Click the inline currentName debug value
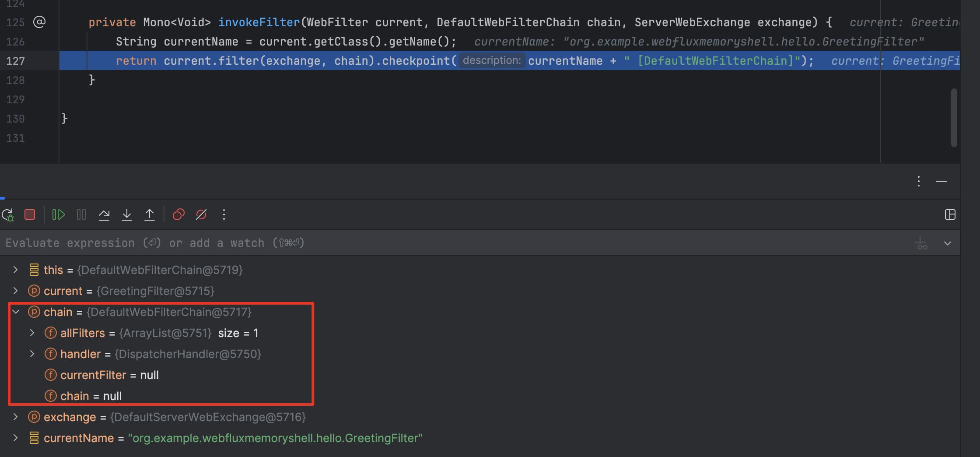This screenshot has height=457, width=980. point(699,42)
